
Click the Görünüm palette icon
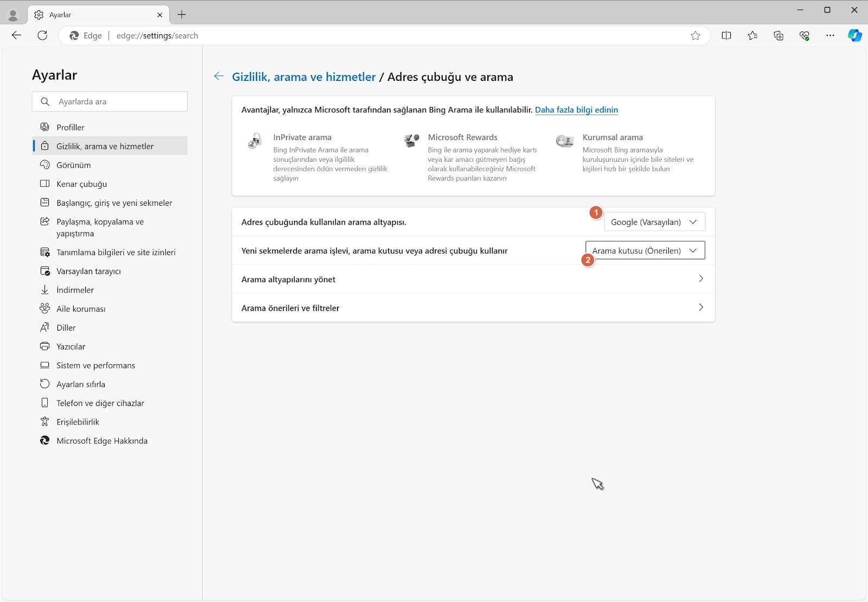[45, 164]
